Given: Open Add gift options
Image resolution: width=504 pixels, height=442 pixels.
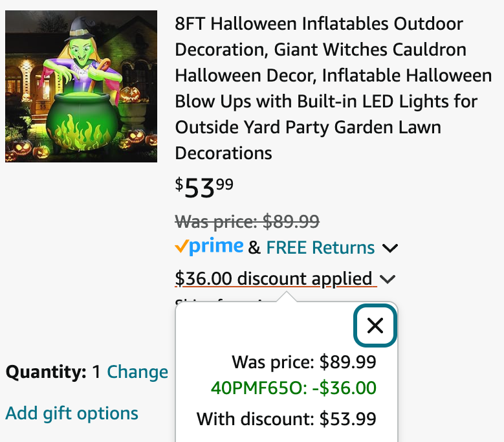Looking at the screenshot, I should click(72, 413).
